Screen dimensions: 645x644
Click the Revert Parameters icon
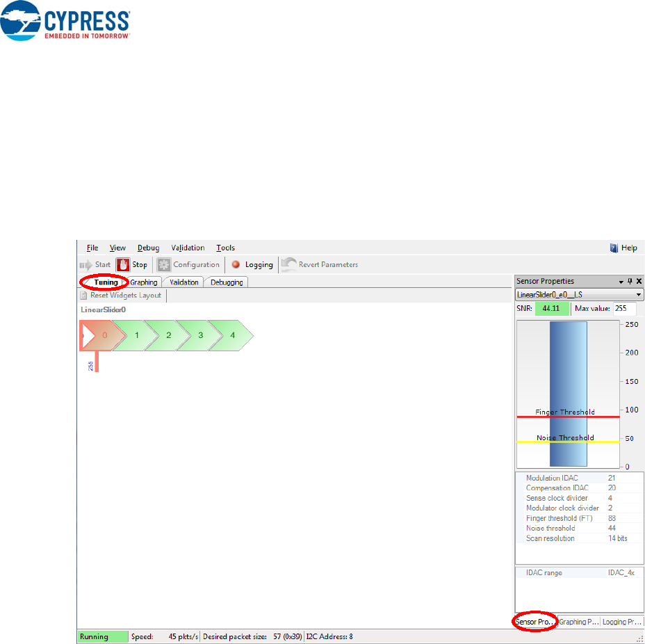(x=289, y=265)
